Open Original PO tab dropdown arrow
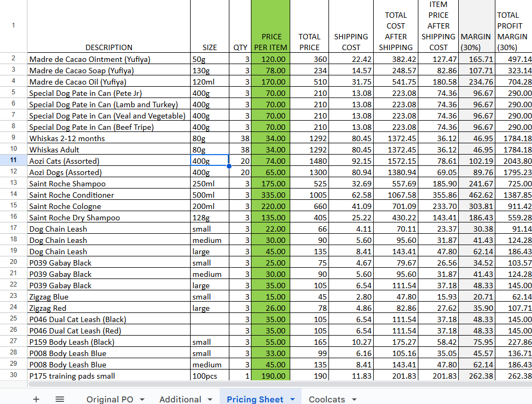Image resolution: width=532 pixels, height=404 pixels. point(142,400)
